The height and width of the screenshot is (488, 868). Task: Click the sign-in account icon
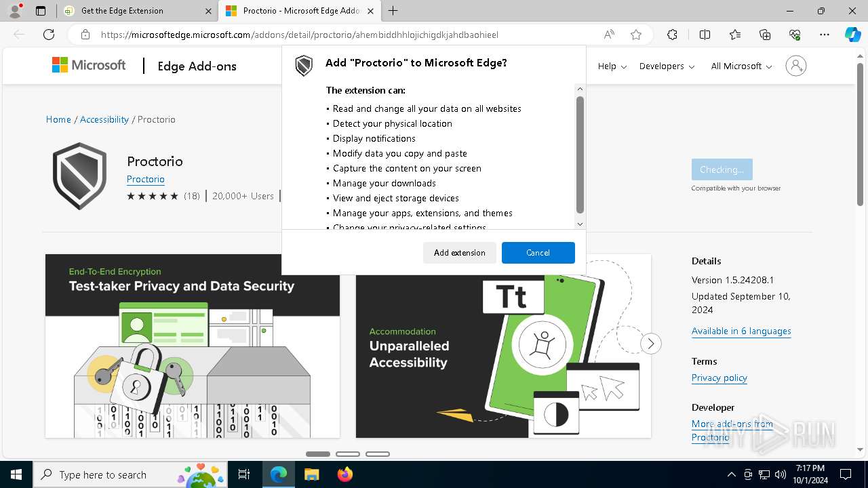[x=796, y=66]
